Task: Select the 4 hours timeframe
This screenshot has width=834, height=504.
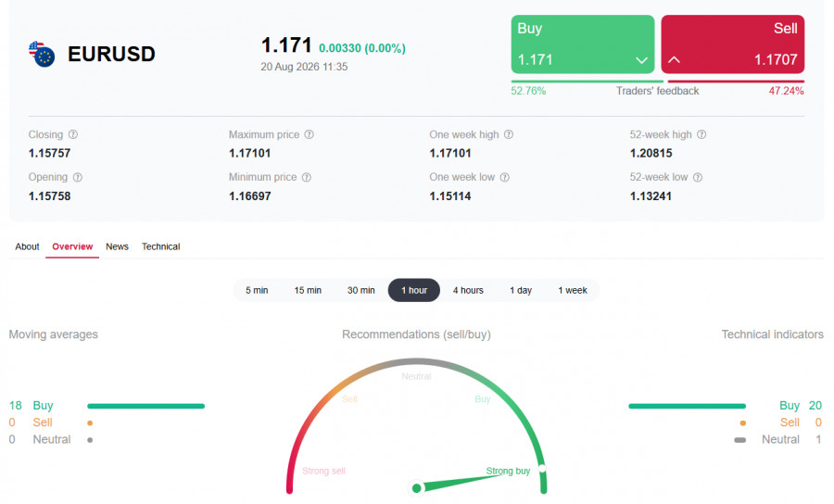Action: pyautogui.click(x=468, y=290)
